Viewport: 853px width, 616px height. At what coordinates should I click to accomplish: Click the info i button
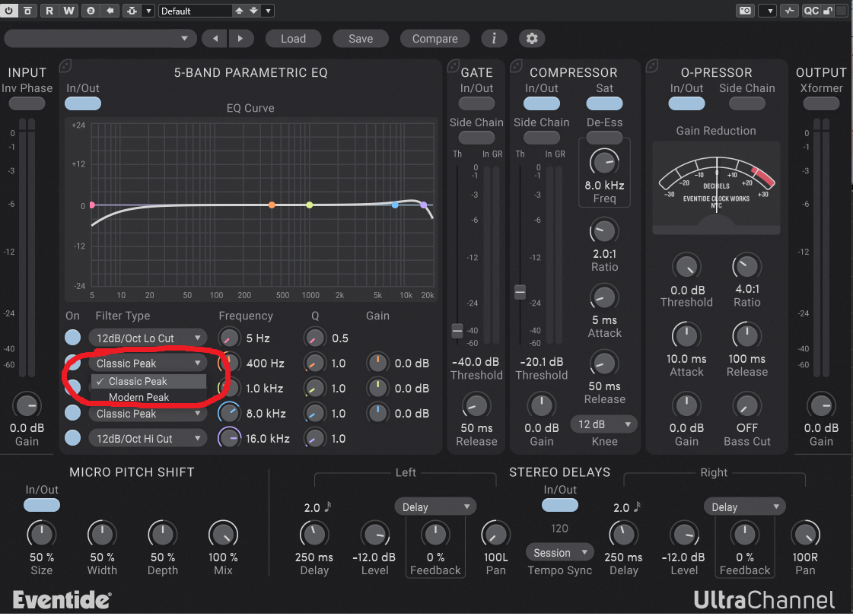(x=494, y=38)
